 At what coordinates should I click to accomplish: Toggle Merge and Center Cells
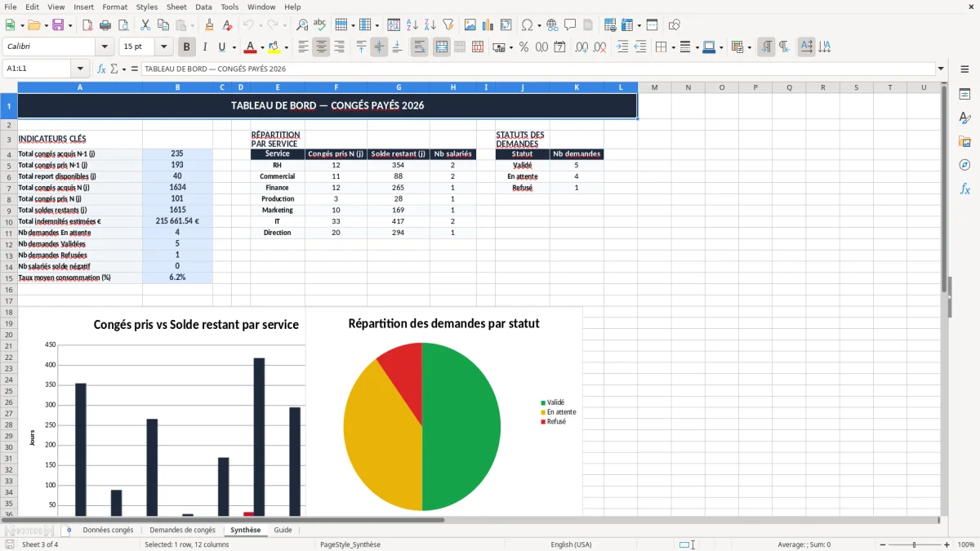[x=442, y=47]
